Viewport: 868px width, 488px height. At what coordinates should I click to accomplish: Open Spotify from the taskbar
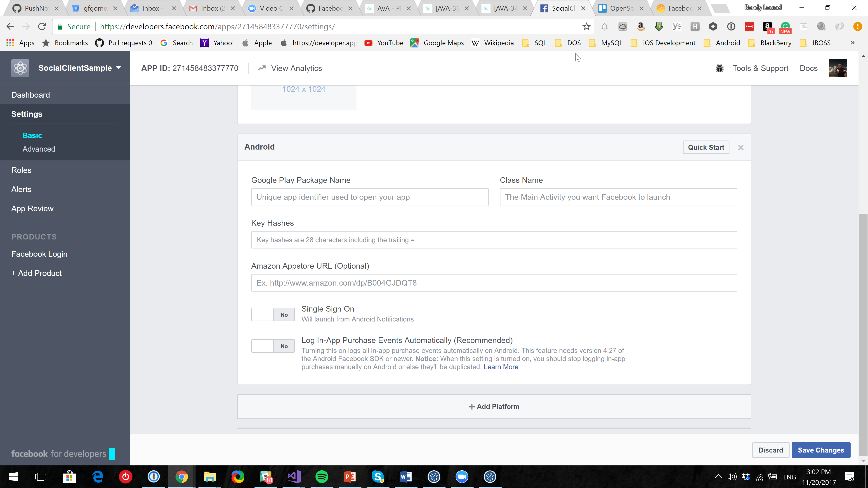point(322,476)
